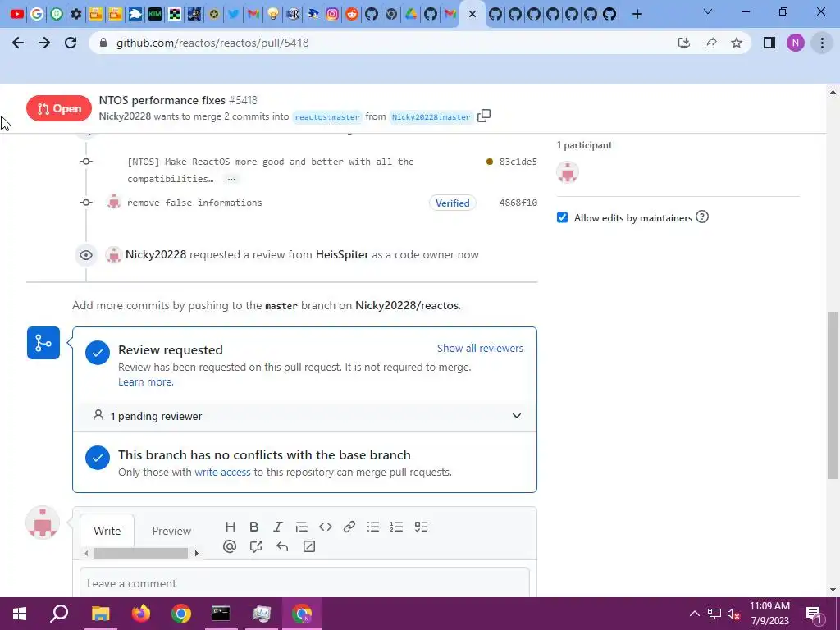Select the Preview comment tab

coord(171,531)
